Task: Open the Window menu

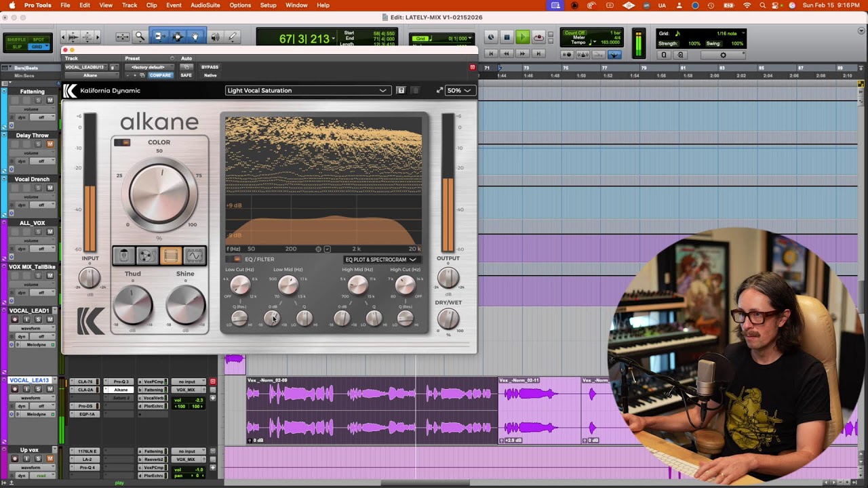Action: point(296,5)
